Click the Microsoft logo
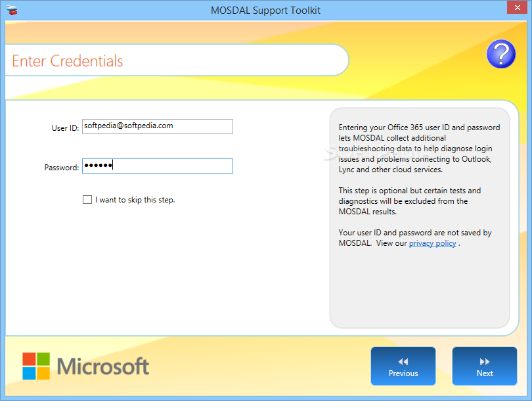The width and height of the screenshot is (532, 401). [85, 366]
